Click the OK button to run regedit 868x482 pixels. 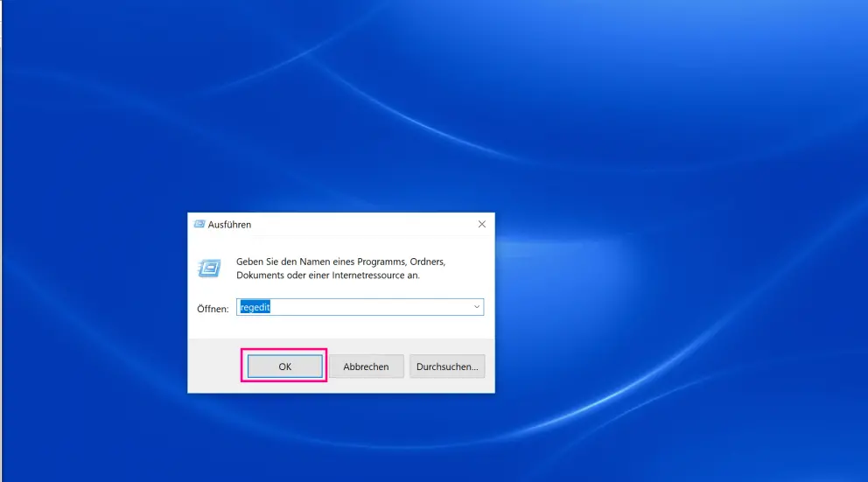pos(284,367)
